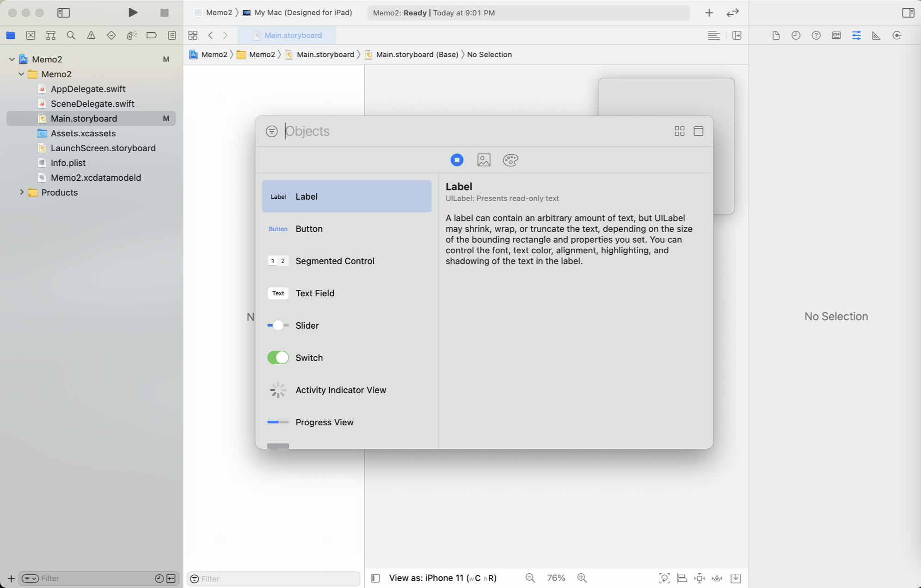
Task: Open the Issue navigator warning icon
Action: 91,35
